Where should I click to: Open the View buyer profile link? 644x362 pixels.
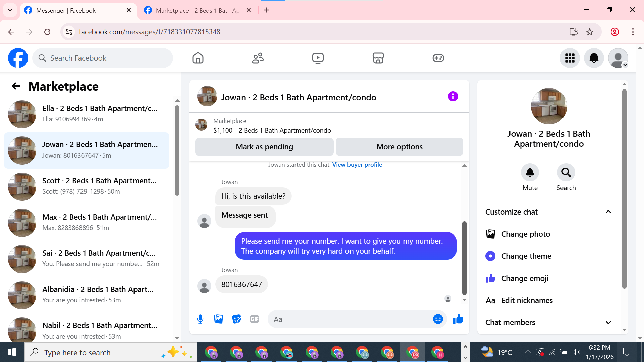coord(357,165)
